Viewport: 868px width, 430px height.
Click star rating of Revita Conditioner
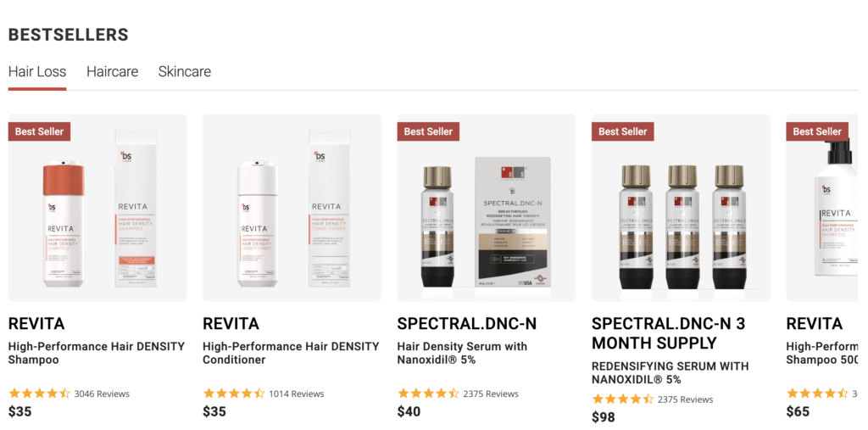(234, 394)
